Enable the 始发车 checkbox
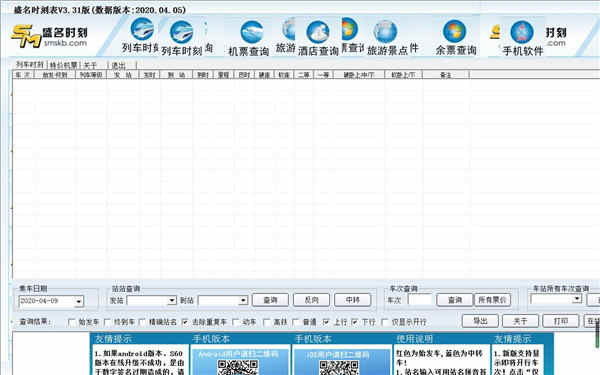This screenshot has height=375, width=600. 72,322
